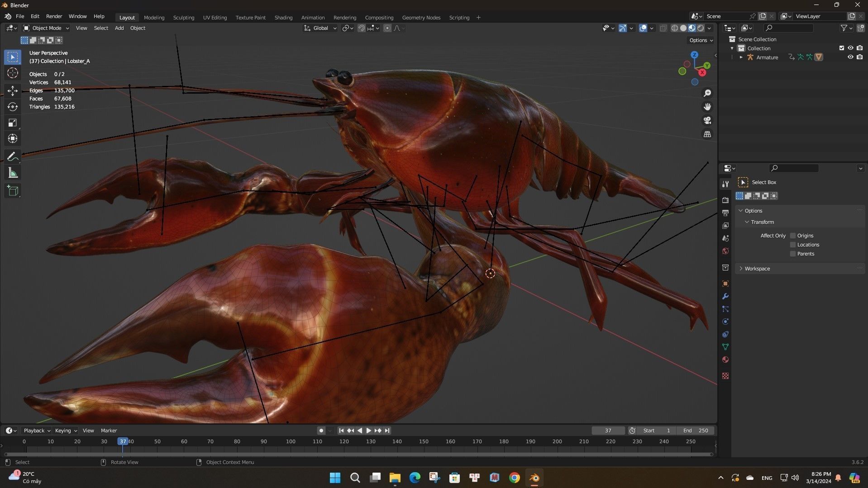
Task: Open the Keying dropdown
Action: click(66, 431)
